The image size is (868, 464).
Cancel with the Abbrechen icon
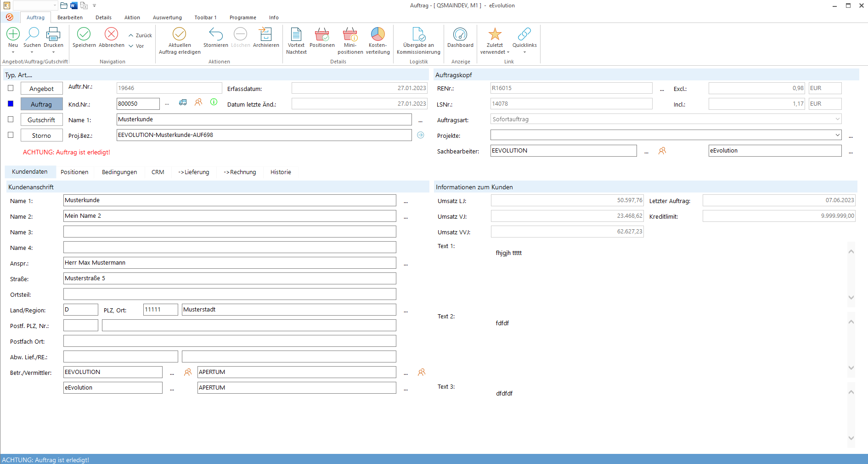tap(112, 34)
